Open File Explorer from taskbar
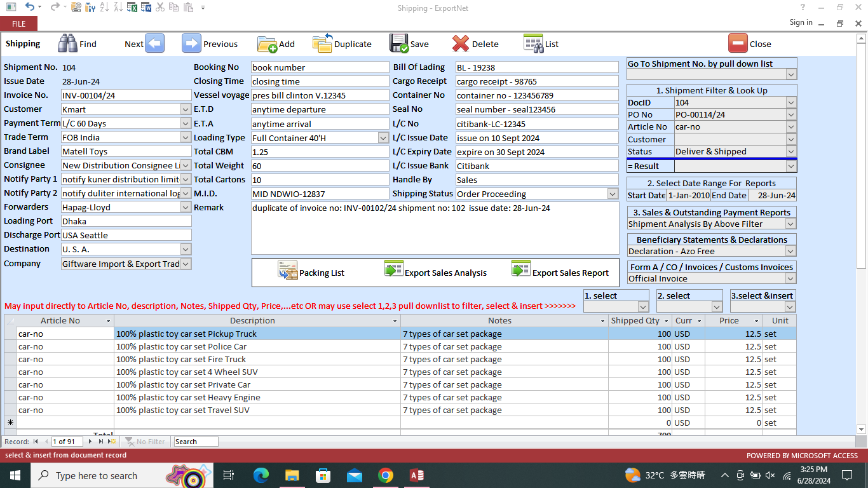Screen dimensions: 868x488 click(292, 475)
